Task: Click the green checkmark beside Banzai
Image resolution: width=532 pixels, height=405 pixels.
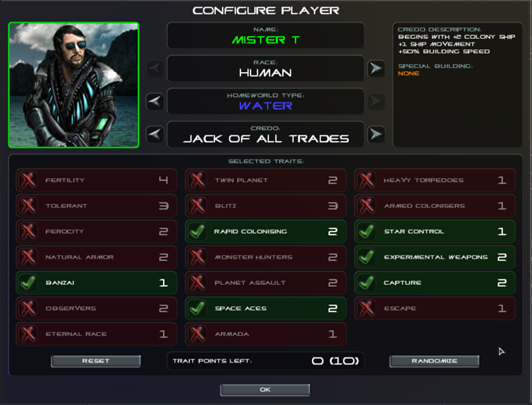Action: [x=28, y=283]
